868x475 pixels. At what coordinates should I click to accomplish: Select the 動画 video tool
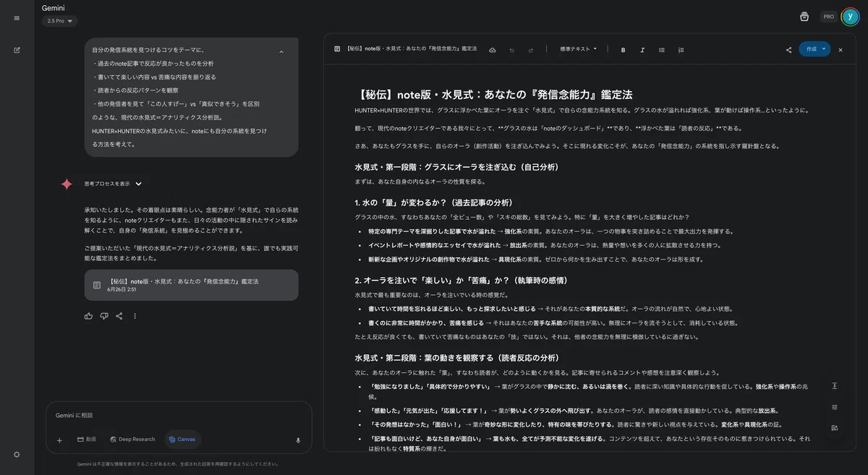(87, 440)
